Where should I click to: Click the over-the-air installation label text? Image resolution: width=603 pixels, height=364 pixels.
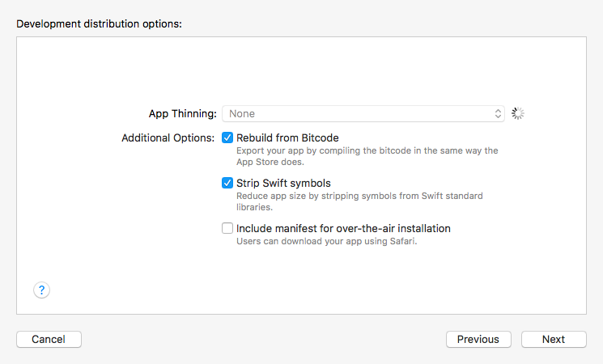tap(343, 228)
